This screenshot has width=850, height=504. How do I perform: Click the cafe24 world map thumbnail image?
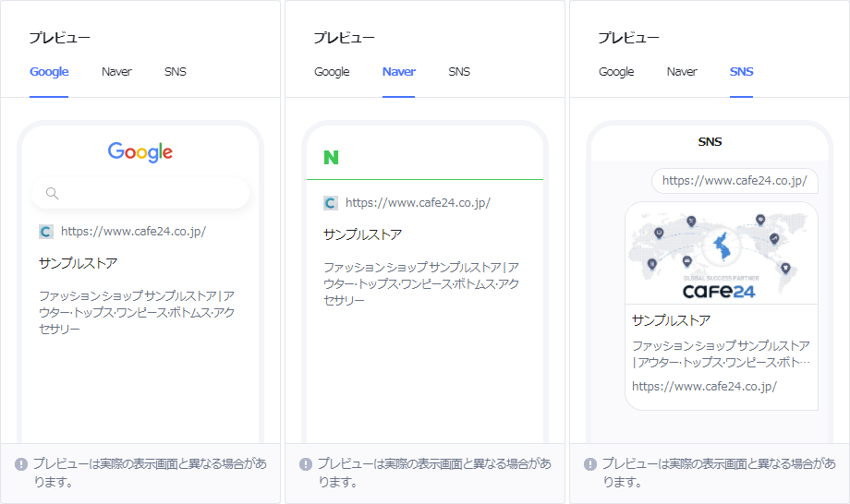tap(722, 253)
